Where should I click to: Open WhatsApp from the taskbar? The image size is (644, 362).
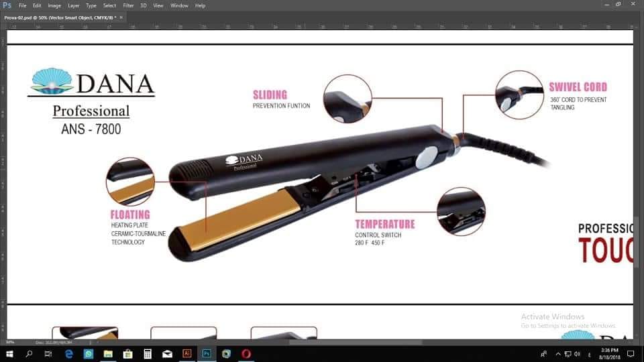(89, 354)
